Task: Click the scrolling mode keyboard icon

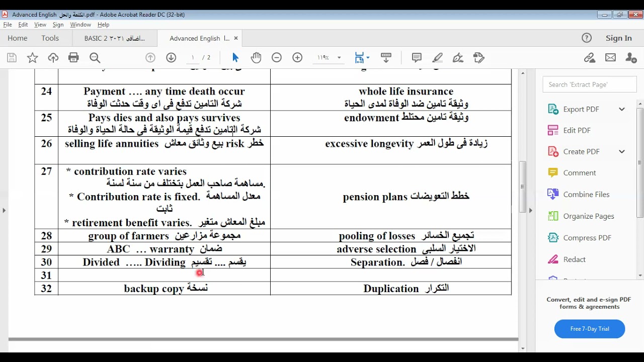Action: 386,58
